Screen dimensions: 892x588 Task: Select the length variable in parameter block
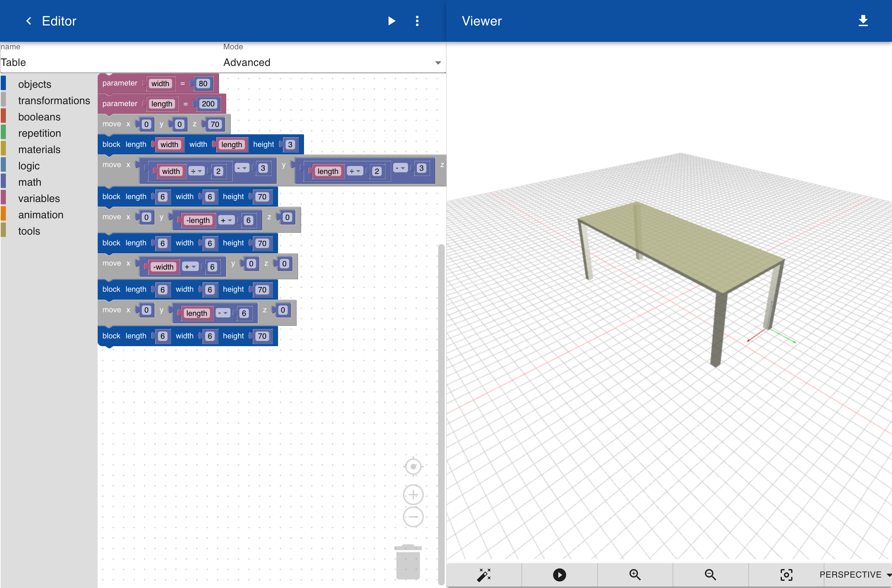pos(162,104)
